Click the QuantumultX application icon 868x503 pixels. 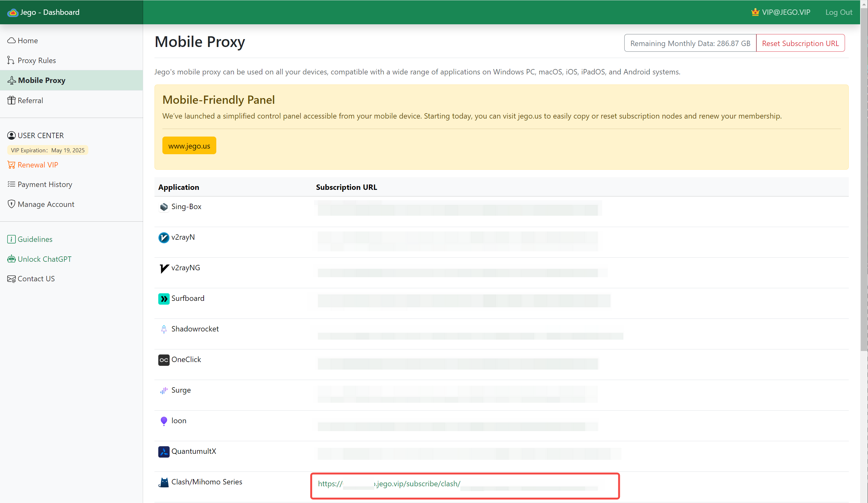coord(164,452)
